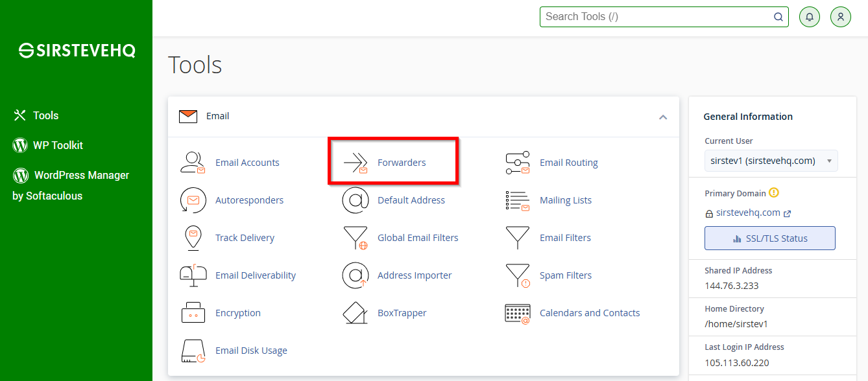The height and width of the screenshot is (381, 868).
Task: Open the Email Routing link
Action: pyautogui.click(x=569, y=163)
